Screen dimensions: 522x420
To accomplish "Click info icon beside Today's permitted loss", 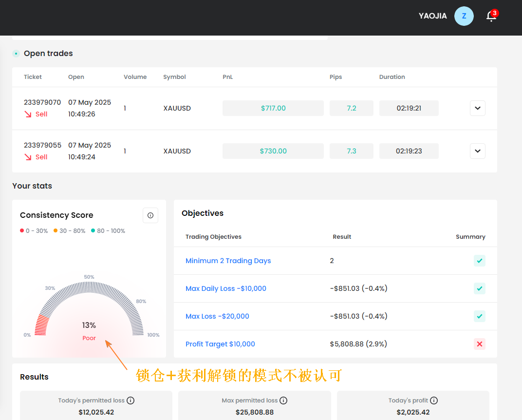I will coord(130,401).
